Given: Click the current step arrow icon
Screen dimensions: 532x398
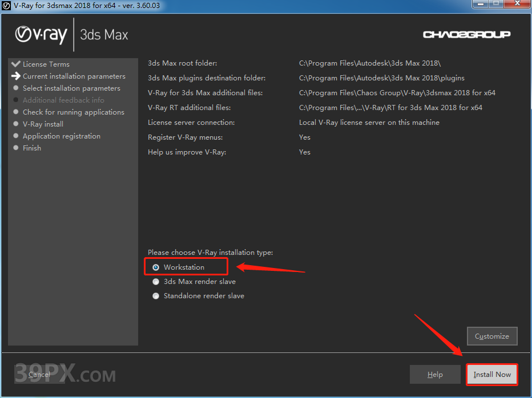Looking at the screenshot, I should [15, 76].
